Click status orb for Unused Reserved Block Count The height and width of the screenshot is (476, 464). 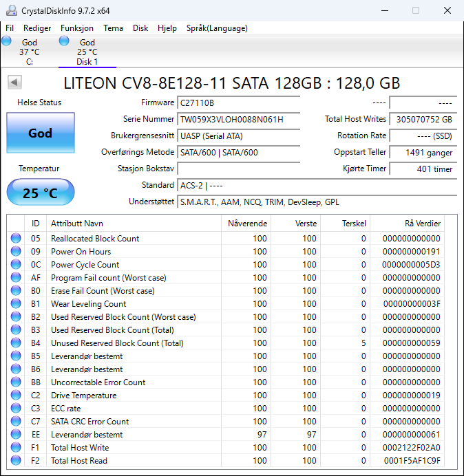coord(16,343)
